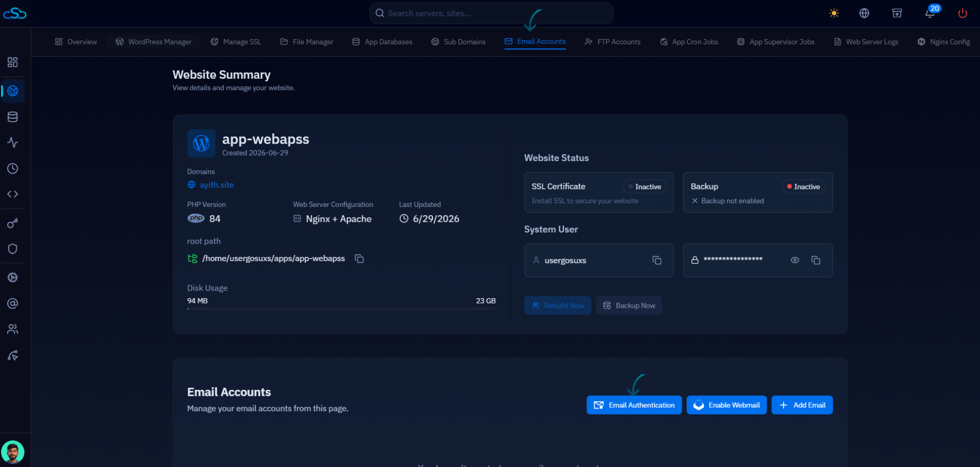Open the App Databases tab
Viewport: 980px width, 467px height.
(382, 42)
